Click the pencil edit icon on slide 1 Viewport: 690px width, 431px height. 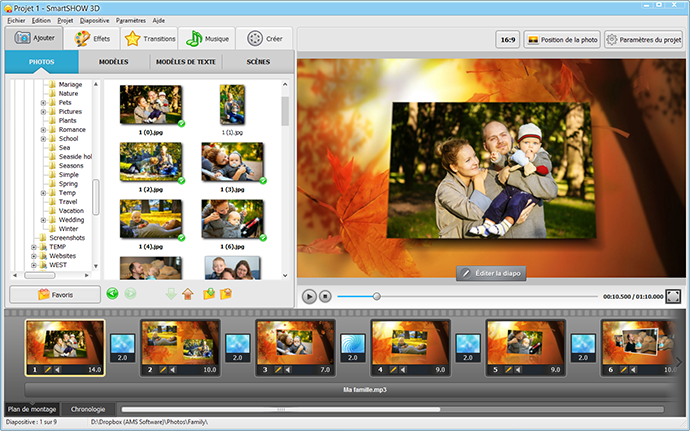pos(46,369)
